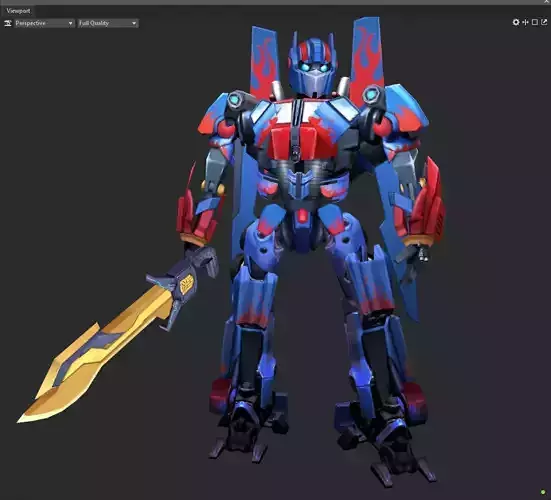551x500 pixels.
Task: Click the camera icon beside Perspective
Action: (8, 23)
